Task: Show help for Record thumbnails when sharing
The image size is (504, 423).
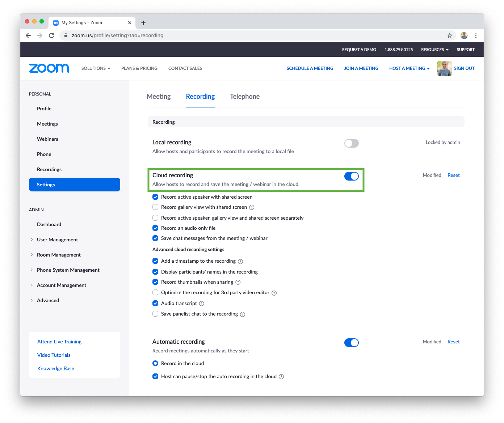Action: 238,282
